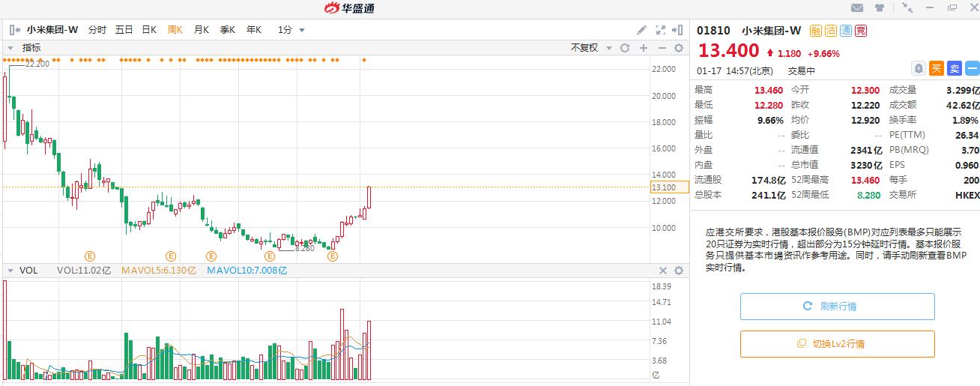Viewport: 980px width, 386px height.
Task: Switch to 年K yearly chart tab
Action: coord(253,30)
